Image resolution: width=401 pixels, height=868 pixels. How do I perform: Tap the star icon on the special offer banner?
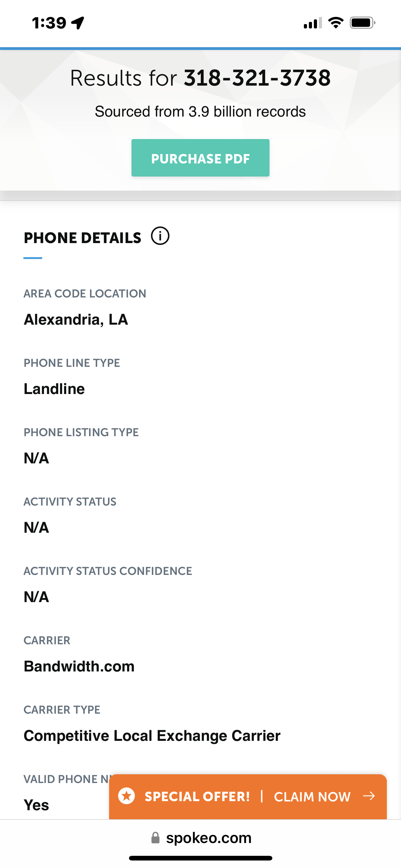tap(126, 796)
